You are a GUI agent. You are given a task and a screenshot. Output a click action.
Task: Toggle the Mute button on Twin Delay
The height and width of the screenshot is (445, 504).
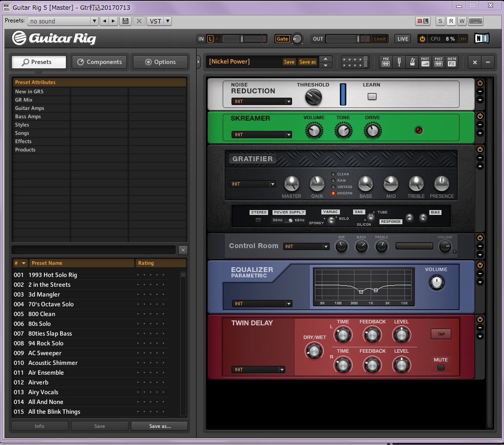441,367
